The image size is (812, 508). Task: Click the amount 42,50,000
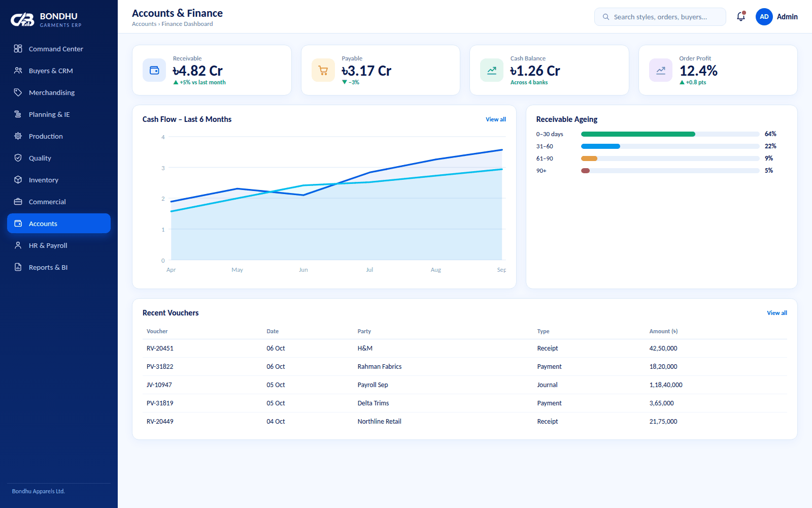pyautogui.click(x=663, y=348)
